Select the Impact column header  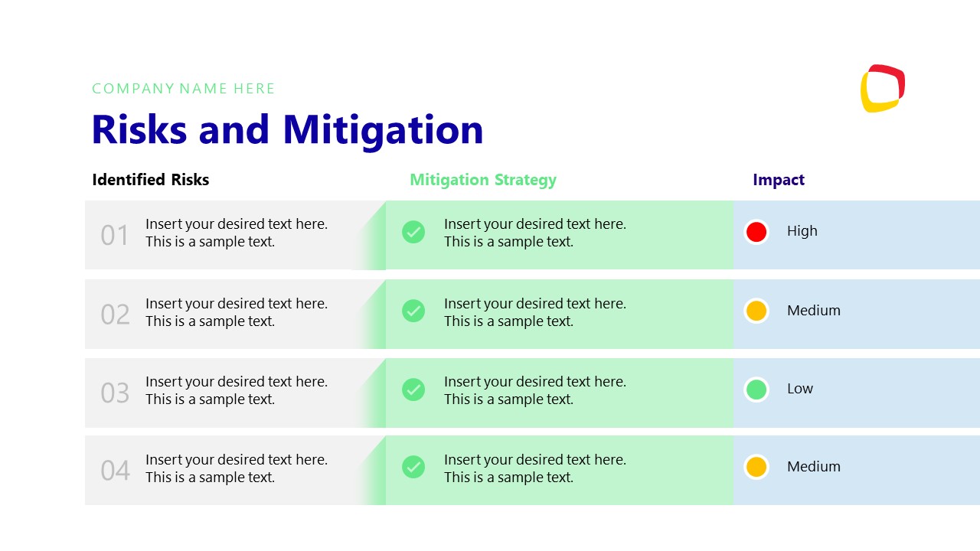[778, 180]
